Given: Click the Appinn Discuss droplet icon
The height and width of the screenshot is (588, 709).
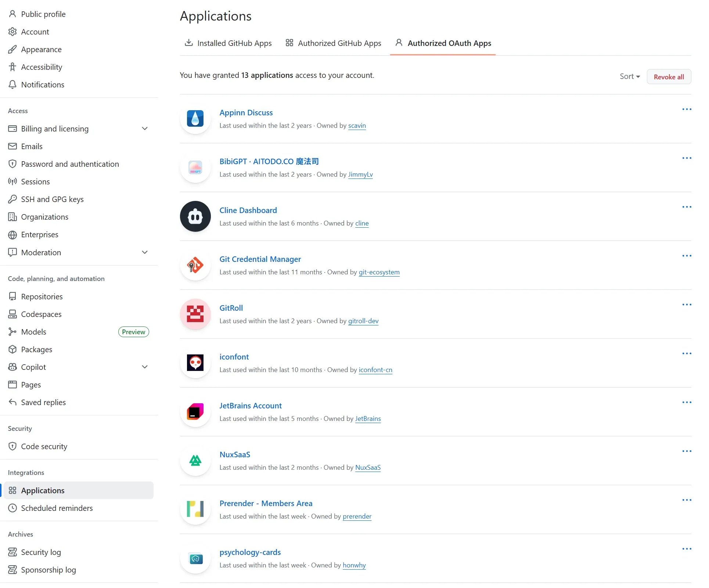Looking at the screenshot, I should coord(195,119).
